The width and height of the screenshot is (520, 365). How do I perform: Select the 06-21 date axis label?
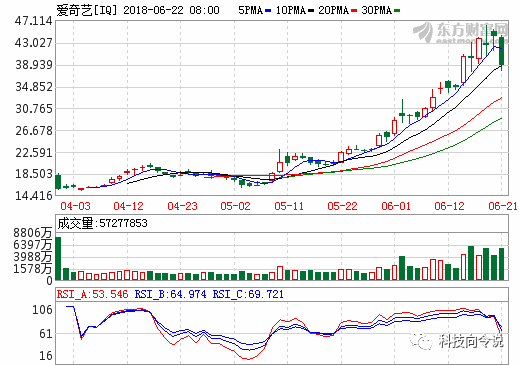pyautogui.click(x=503, y=206)
